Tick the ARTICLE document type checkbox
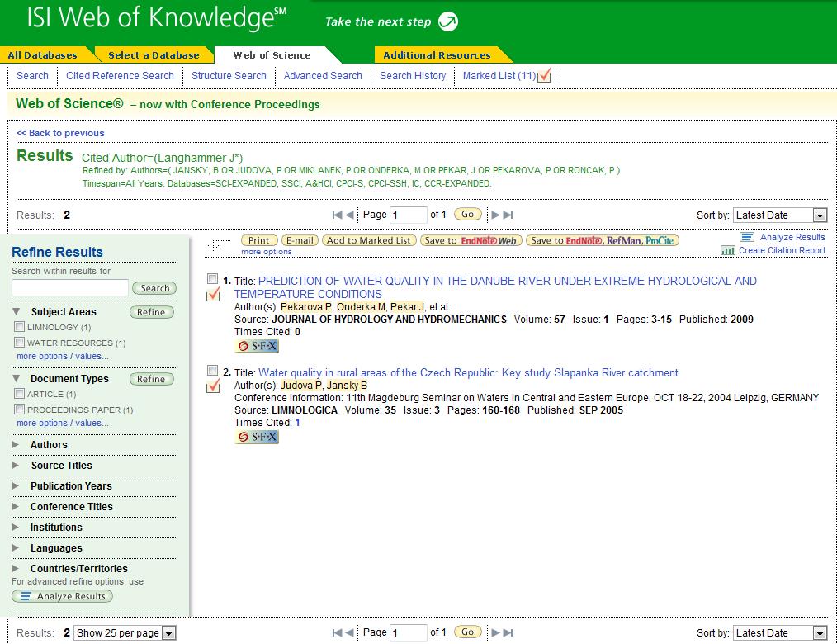 [x=20, y=394]
